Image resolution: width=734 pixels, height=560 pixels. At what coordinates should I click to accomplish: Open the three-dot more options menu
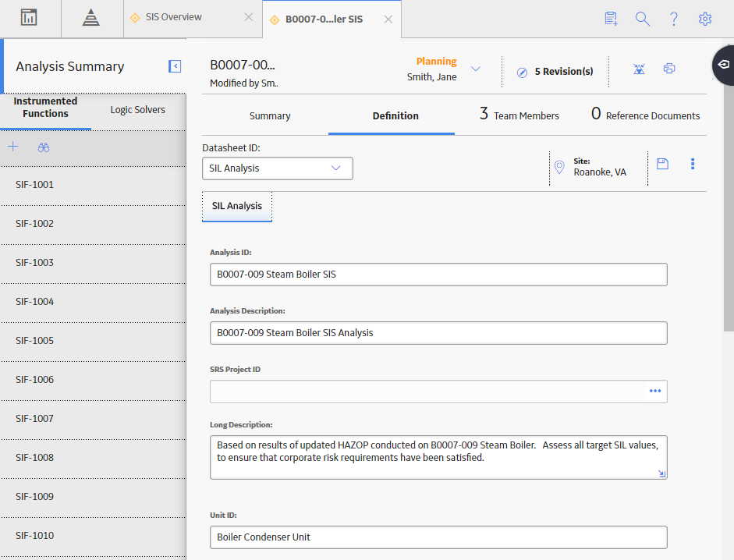pos(693,164)
